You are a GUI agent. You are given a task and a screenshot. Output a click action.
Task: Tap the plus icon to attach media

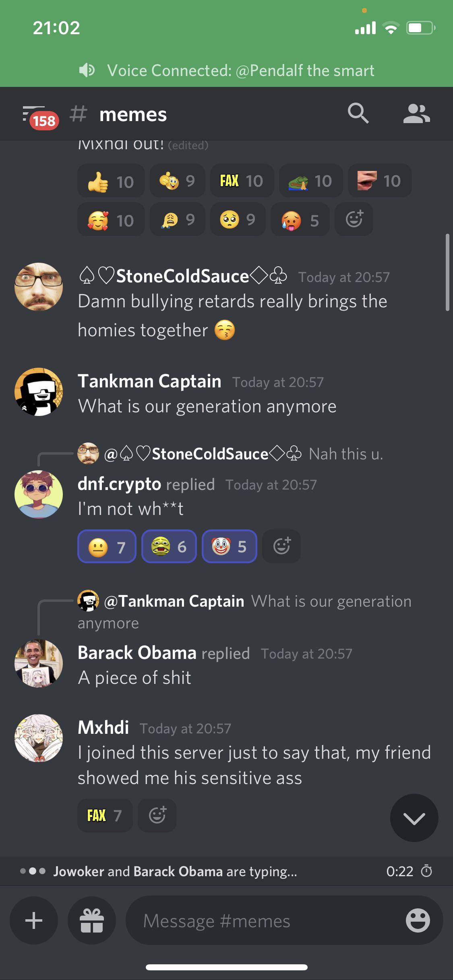click(33, 920)
